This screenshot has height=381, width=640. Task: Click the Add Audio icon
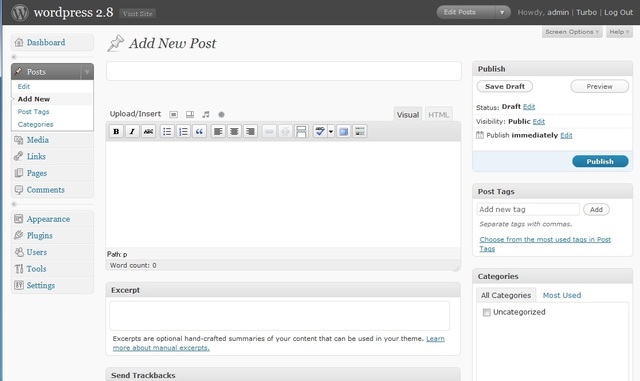pyautogui.click(x=206, y=114)
